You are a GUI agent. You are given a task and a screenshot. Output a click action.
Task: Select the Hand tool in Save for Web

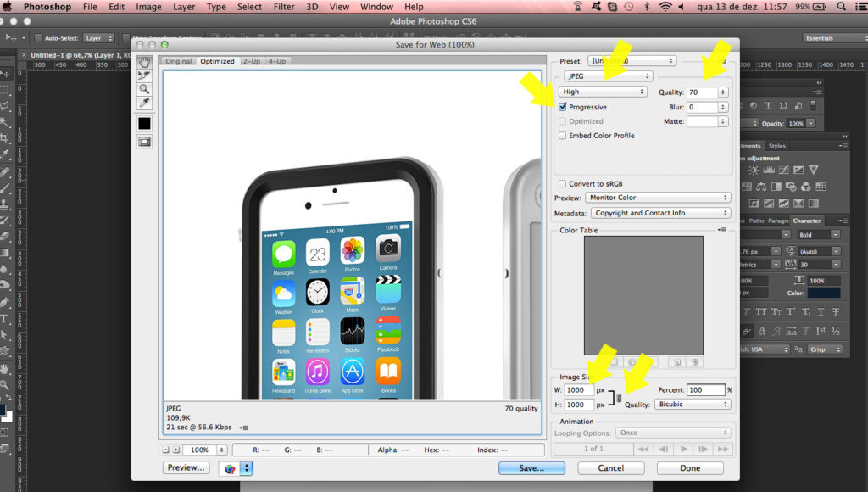(x=144, y=62)
